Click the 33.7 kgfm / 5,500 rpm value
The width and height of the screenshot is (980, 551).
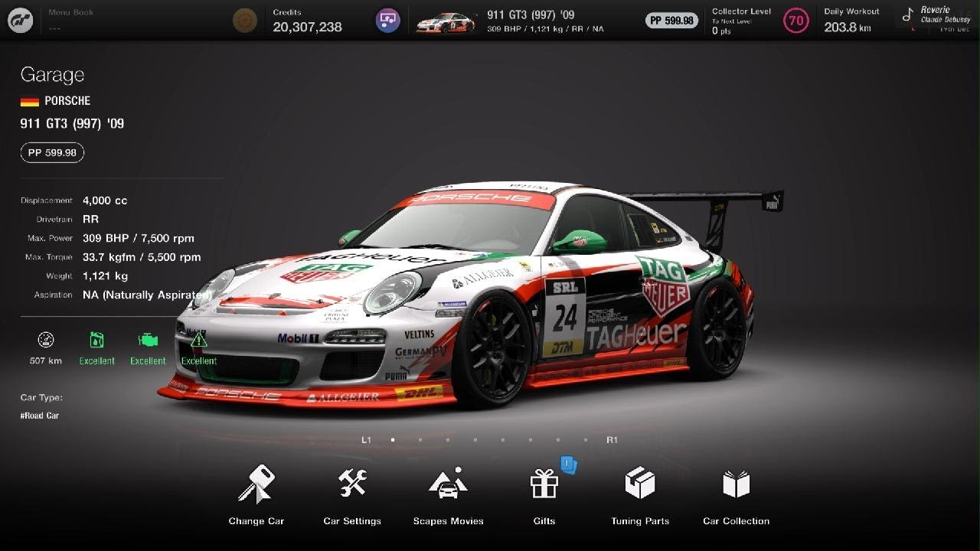coord(142,257)
